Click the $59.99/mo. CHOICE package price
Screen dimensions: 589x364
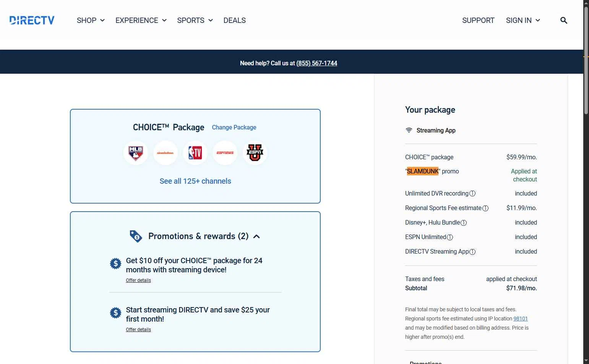pyautogui.click(x=521, y=157)
